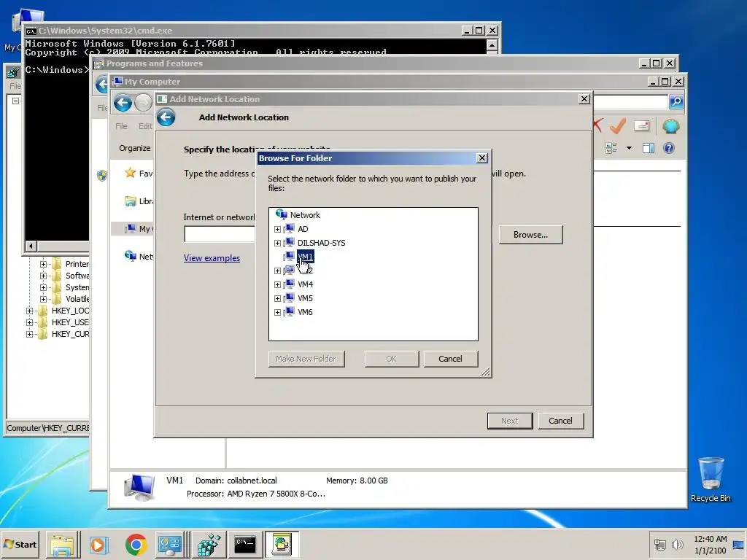Click the volume speaker tray icon
747x560 pixels.
pos(677,544)
